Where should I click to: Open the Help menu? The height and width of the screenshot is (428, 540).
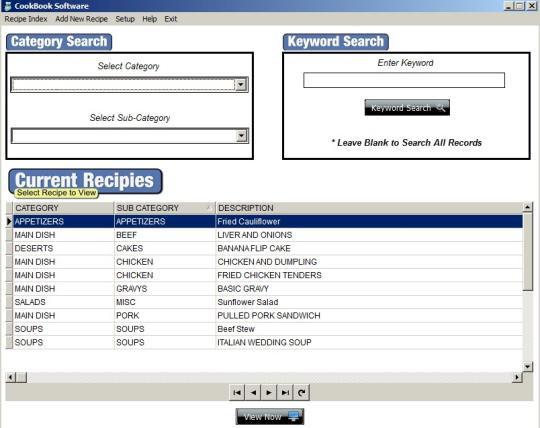(x=149, y=19)
